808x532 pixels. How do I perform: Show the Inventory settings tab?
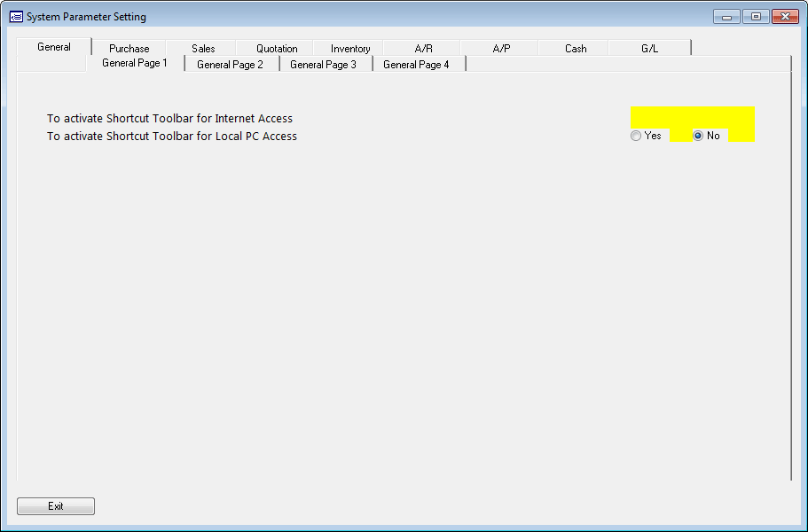pos(350,49)
